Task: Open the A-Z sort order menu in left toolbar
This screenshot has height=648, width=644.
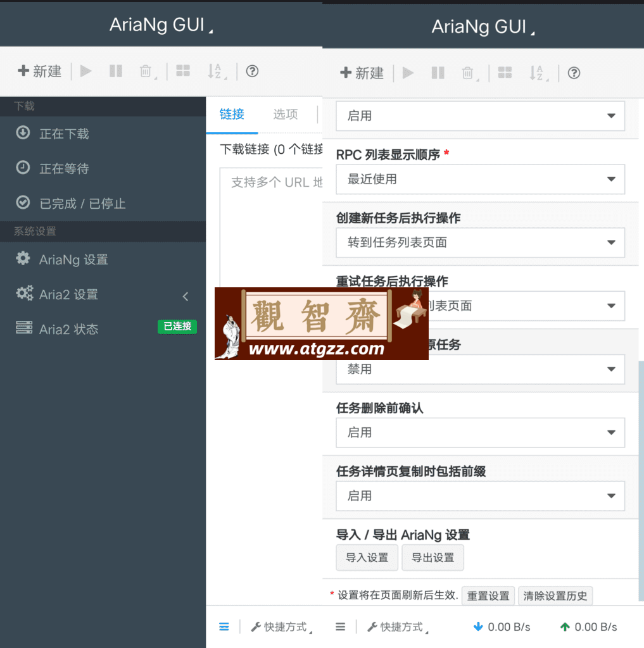Action: click(x=217, y=72)
